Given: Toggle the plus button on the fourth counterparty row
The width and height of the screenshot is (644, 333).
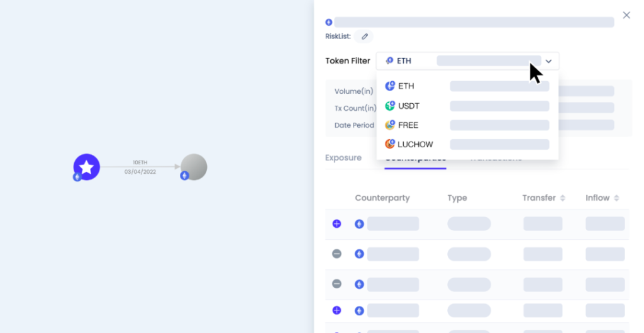Looking at the screenshot, I should (337, 310).
